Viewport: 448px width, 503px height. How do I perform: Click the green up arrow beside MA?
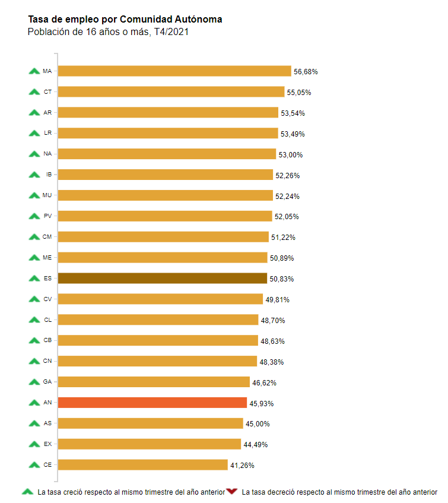[x=34, y=71]
